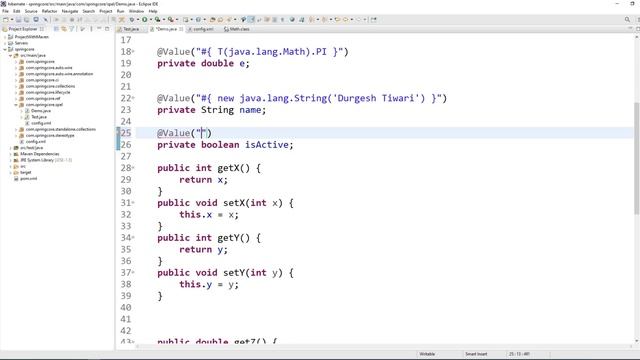
Task: Open the File menu
Action: 5,11
